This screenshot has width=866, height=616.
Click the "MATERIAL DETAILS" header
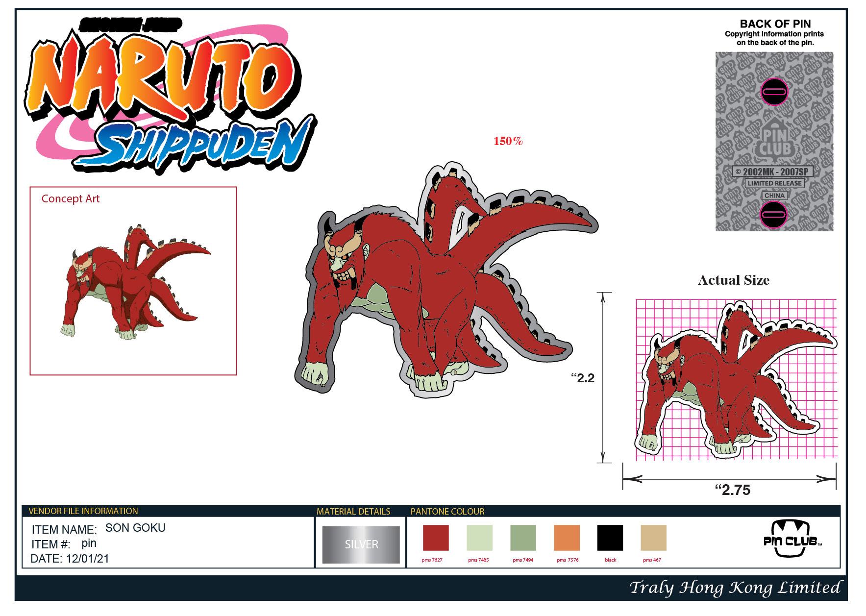(353, 511)
